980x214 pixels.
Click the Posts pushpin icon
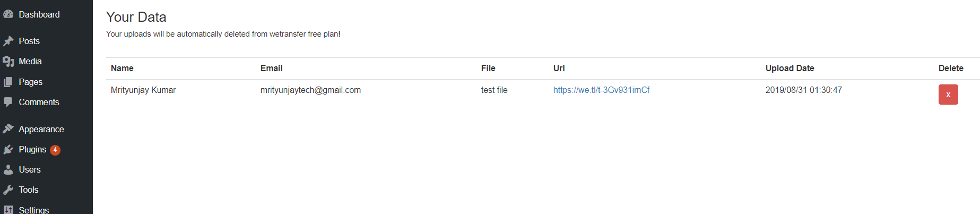[8, 41]
